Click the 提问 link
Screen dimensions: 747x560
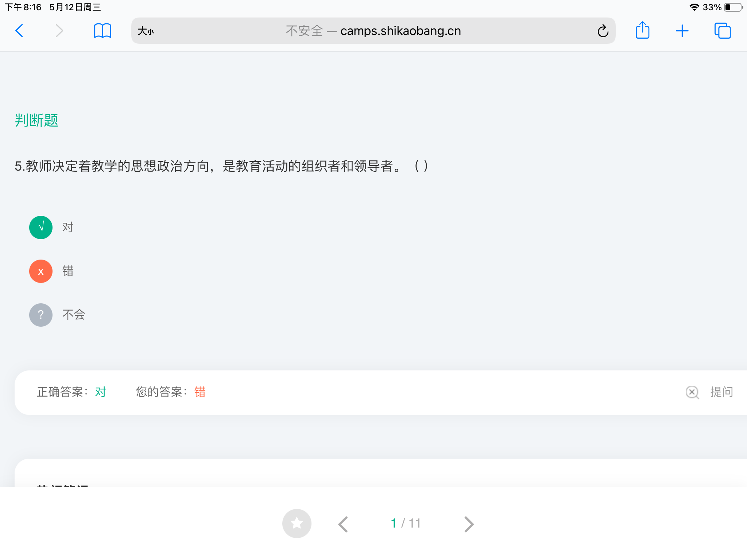[721, 392]
